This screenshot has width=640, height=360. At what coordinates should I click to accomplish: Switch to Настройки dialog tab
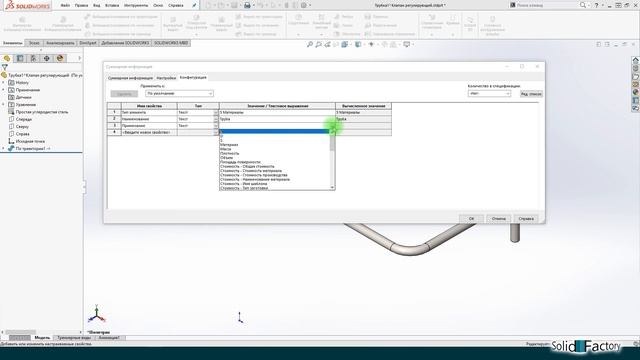pyautogui.click(x=166, y=78)
